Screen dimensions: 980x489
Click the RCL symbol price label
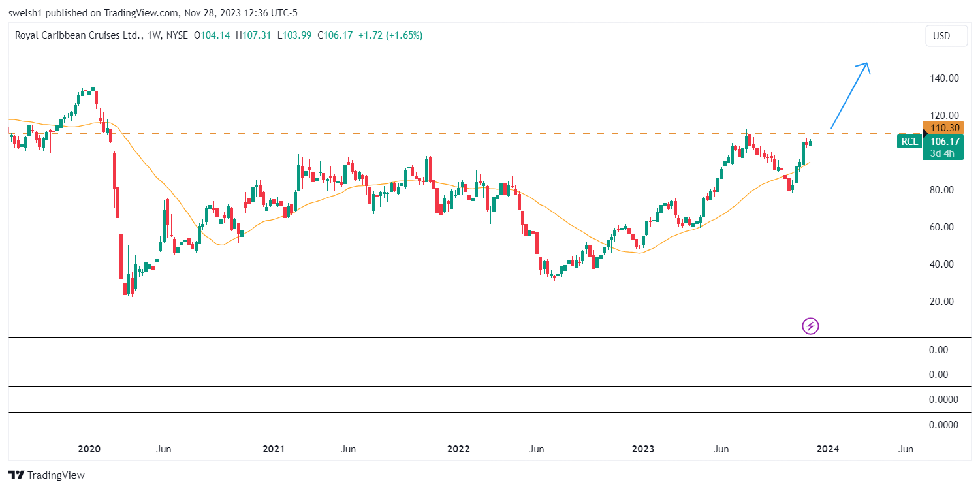click(x=909, y=142)
